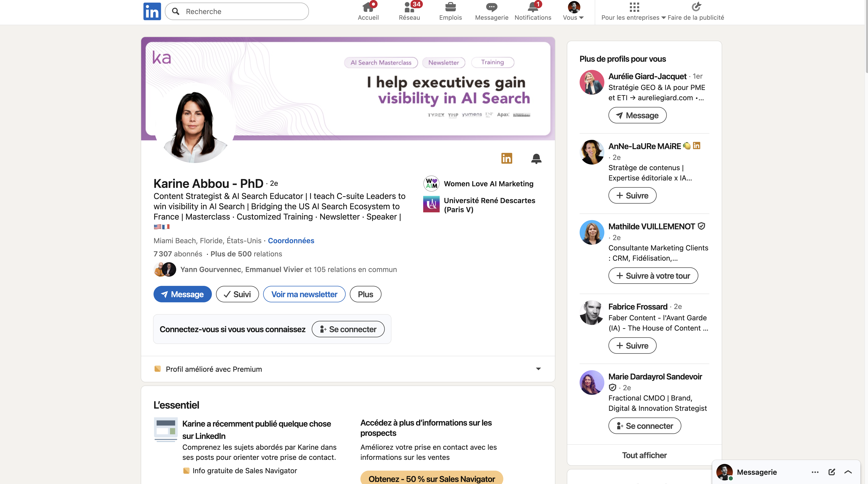
Task: Click the search magnifier icon
Action: pyautogui.click(x=175, y=11)
